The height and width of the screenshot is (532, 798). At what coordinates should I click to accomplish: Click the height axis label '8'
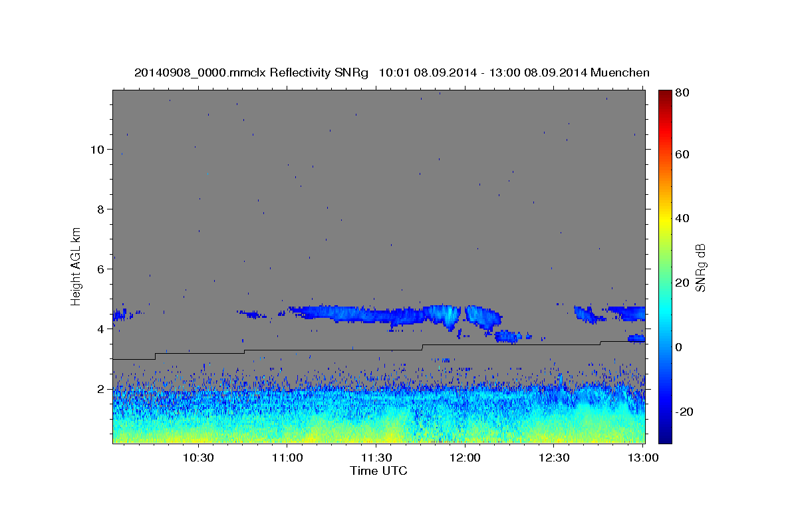(x=100, y=209)
